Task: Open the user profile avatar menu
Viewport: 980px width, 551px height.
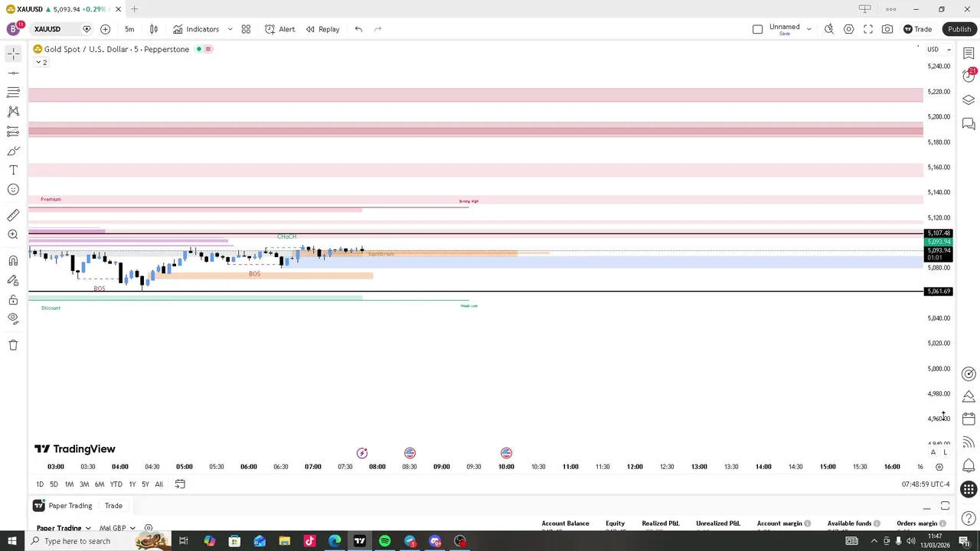Action: (13, 29)
